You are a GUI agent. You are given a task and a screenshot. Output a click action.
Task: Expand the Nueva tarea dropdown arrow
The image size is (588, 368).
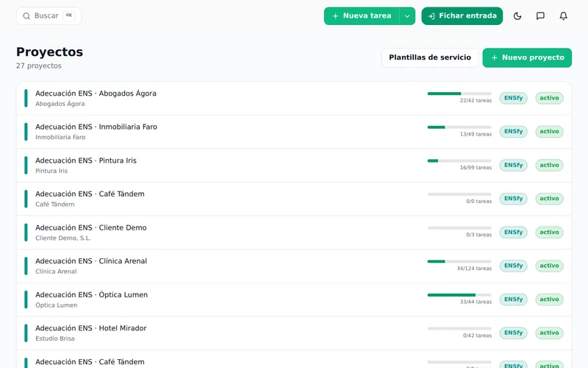(407, 15)
